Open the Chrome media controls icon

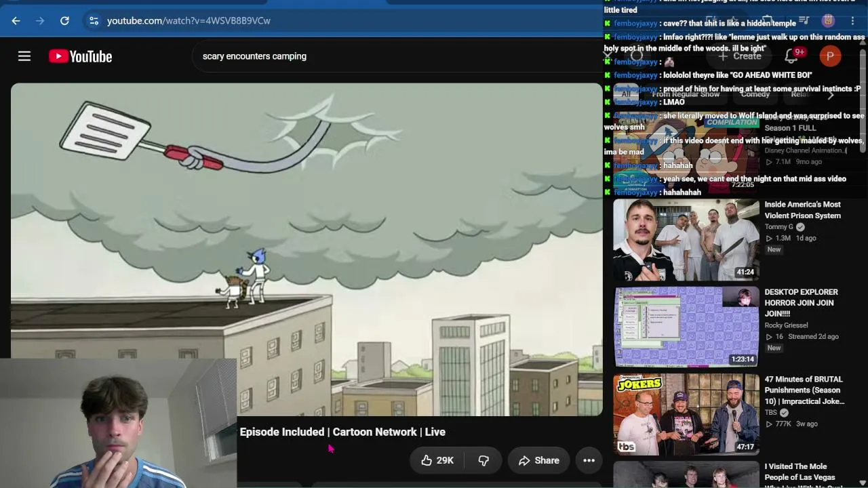pos(804,21)
